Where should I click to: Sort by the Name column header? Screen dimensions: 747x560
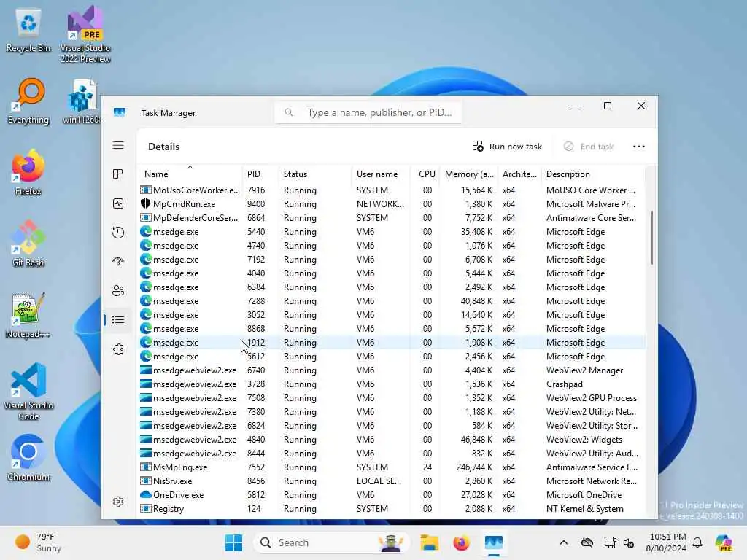190,174
